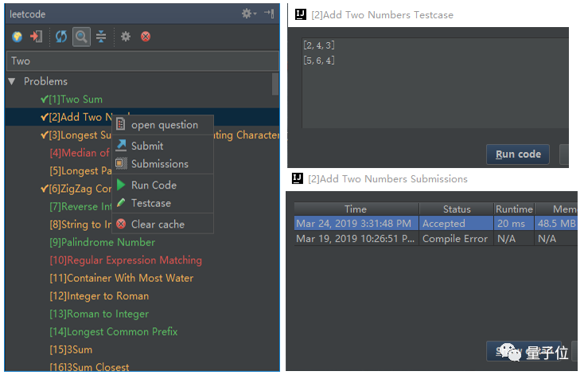Select 'open question' from context menu
Viewport: 588px width, 379px height.
click(x=164, y=125)
